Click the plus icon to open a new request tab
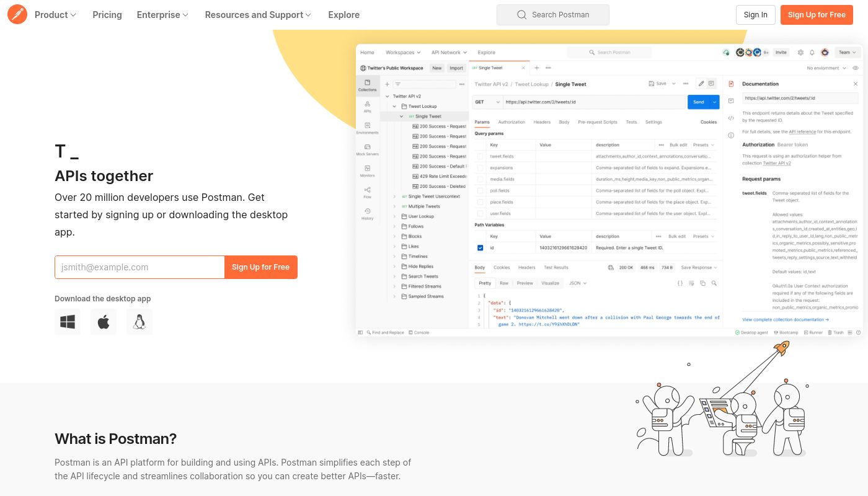 537,68
